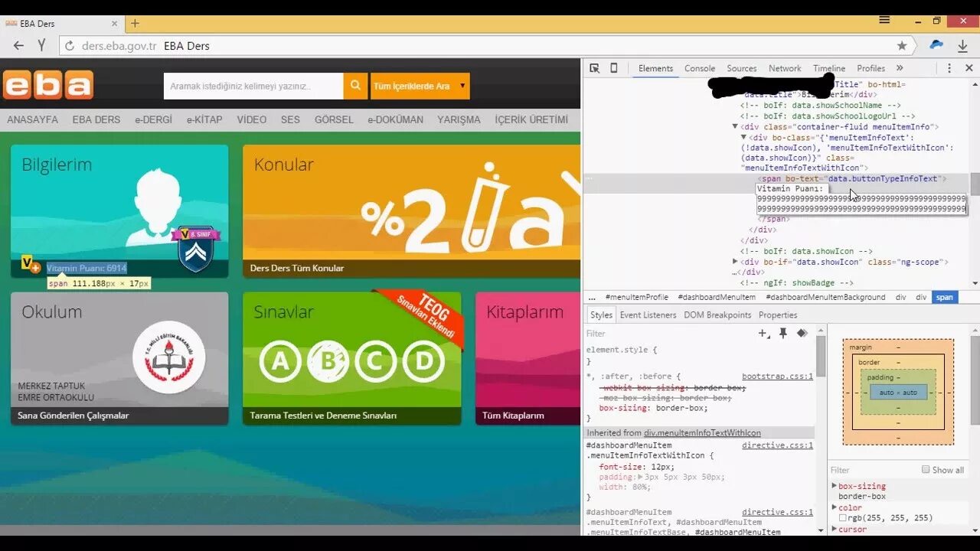980x551 pixels.
Task: Open Sana Gönderilen Çalışmalar tile
Action: coord(119,358)
